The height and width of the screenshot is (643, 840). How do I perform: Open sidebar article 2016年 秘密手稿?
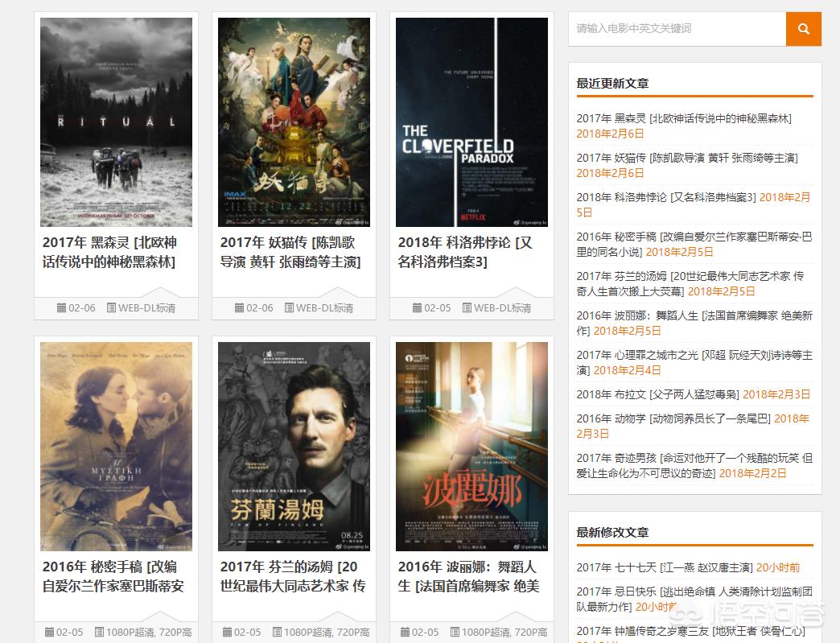694,245
